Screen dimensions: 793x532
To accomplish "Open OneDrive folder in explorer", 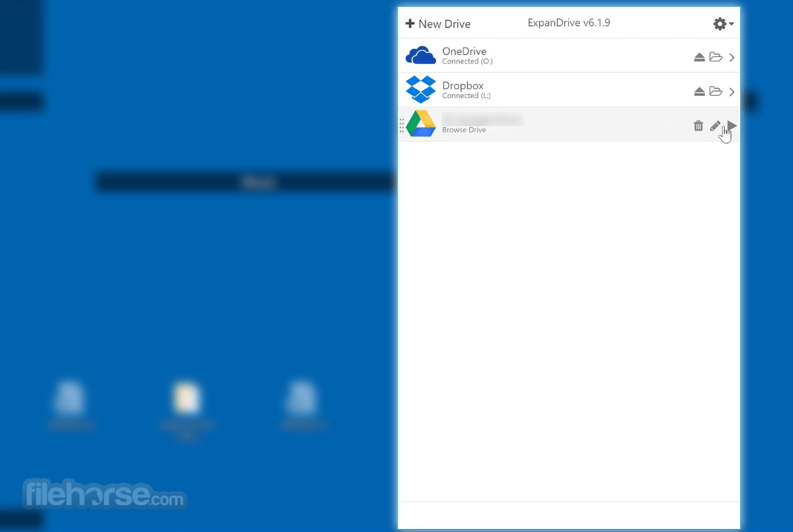I will 716,56.
